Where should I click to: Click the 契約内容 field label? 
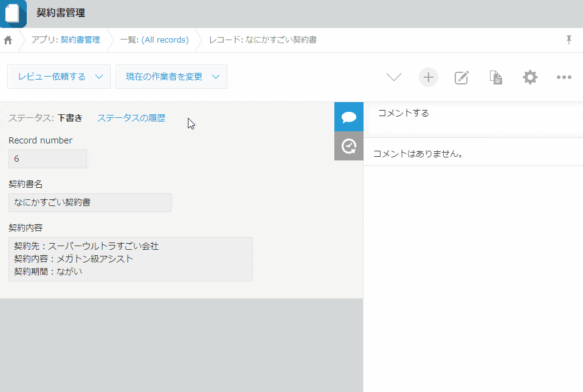click(26, 228)
